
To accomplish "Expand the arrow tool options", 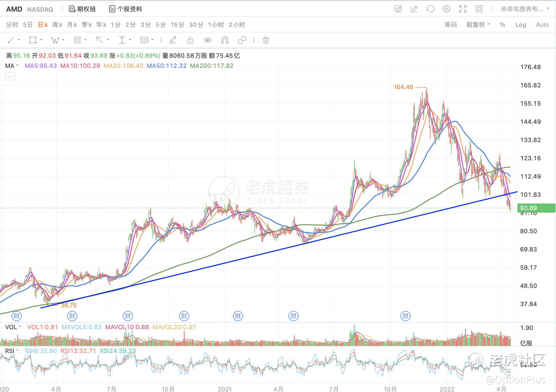I will pos(108,40).
